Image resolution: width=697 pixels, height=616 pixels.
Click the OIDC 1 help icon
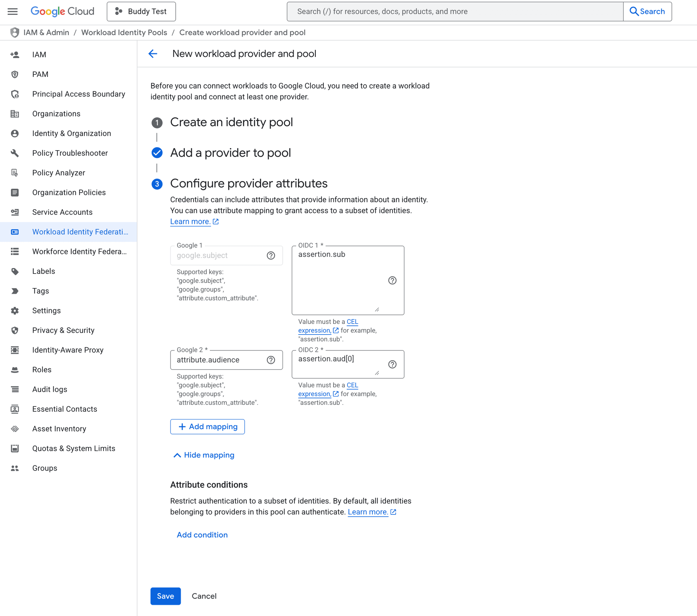coord(392,280)
